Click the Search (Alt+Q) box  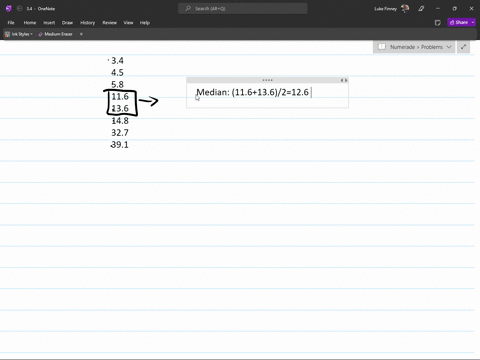click(x=243, y=9)
